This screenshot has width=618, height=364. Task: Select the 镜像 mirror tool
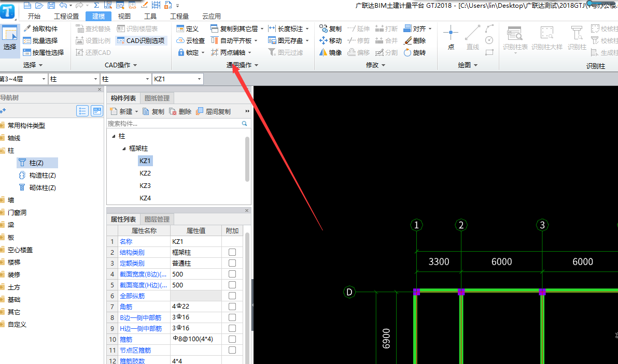[330, 52]
